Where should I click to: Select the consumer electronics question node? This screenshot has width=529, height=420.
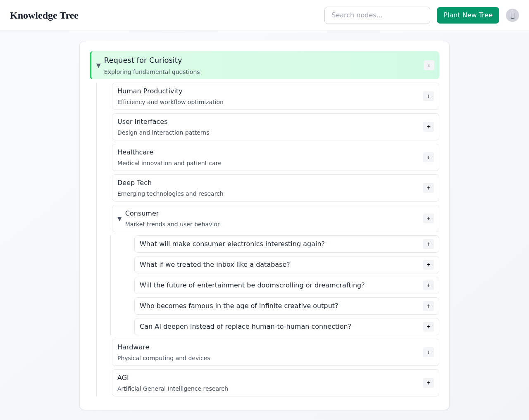pyautogui.click(x=232, y=244)
